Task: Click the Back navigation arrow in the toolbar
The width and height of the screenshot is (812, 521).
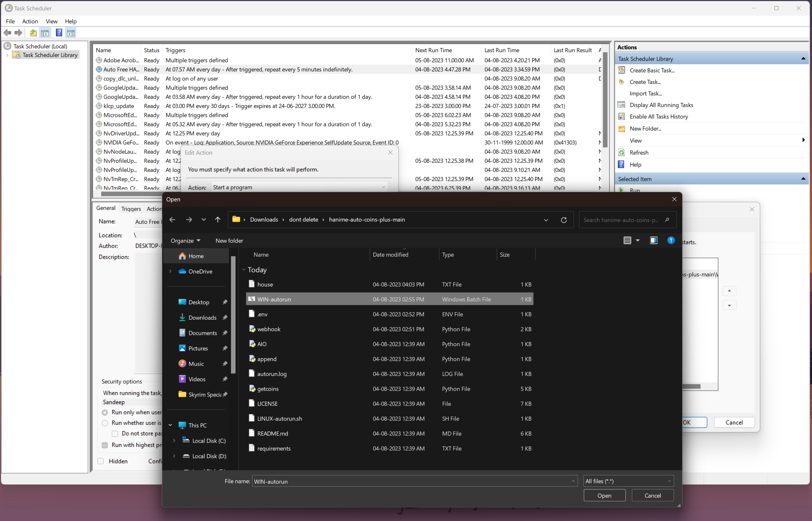Action: pyautogui.click(x=7, y=32)
